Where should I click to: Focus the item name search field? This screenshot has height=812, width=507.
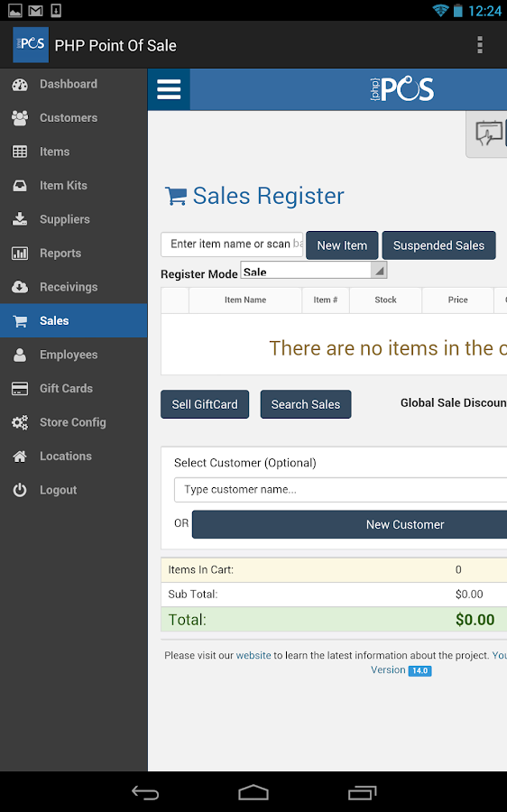coord(232,245)
